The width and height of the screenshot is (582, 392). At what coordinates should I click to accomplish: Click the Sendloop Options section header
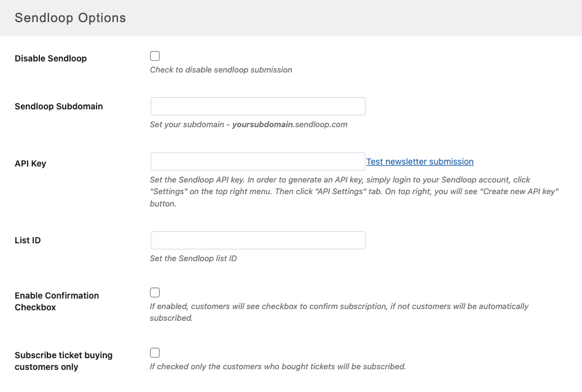pos(70,18)
